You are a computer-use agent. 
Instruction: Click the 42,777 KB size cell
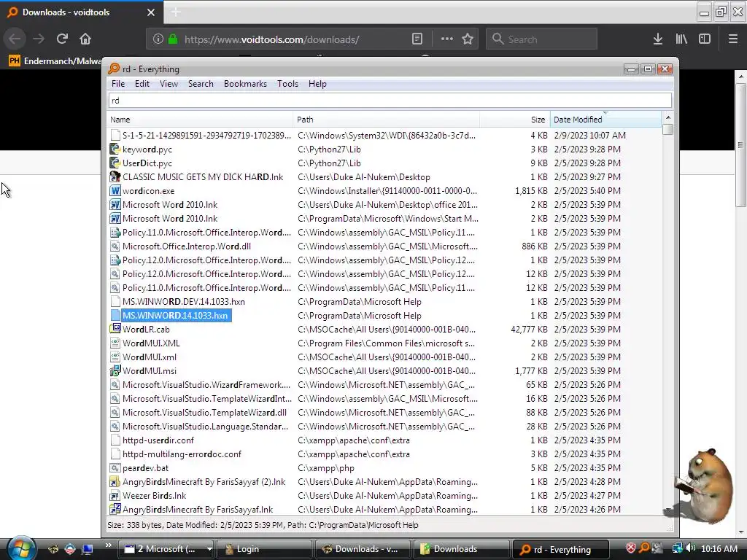(x=530, y=329)
